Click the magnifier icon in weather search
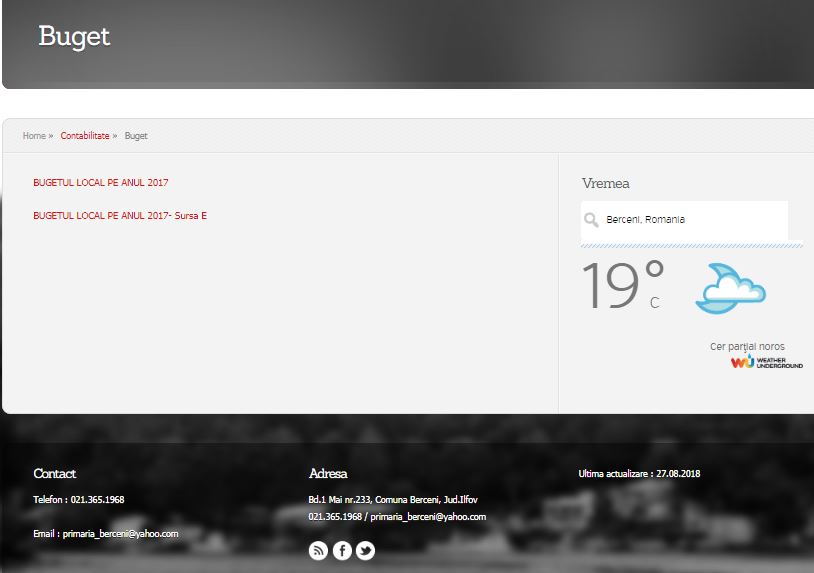This screenshot has width=814, height=573. (x=592, y=220)
